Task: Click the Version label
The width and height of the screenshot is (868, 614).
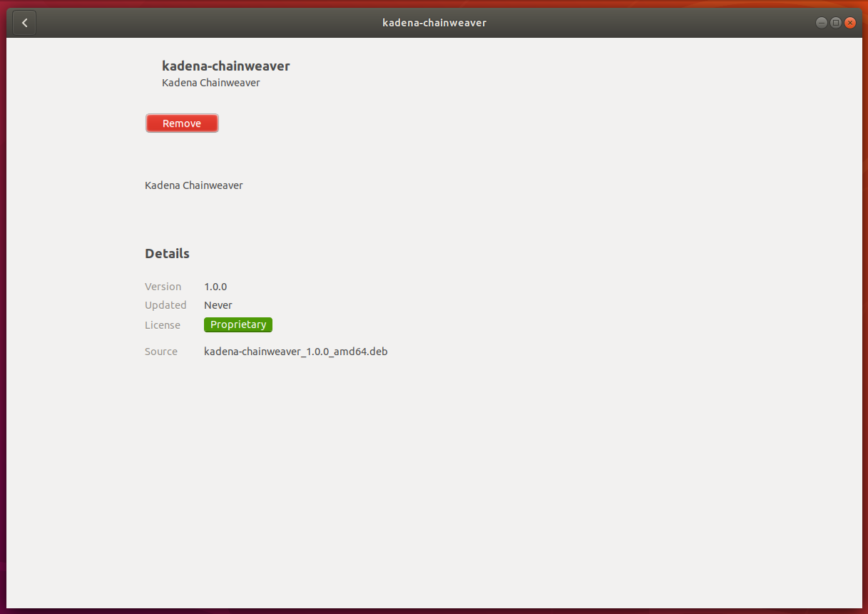Action: pos(163,287)
